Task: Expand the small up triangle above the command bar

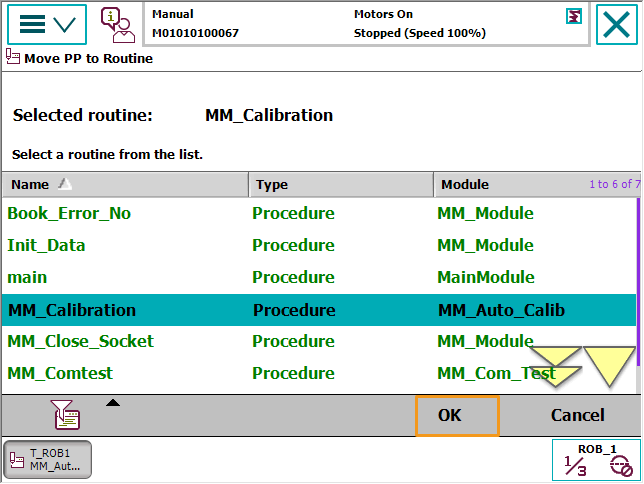Action: click(x=113, y=402)
